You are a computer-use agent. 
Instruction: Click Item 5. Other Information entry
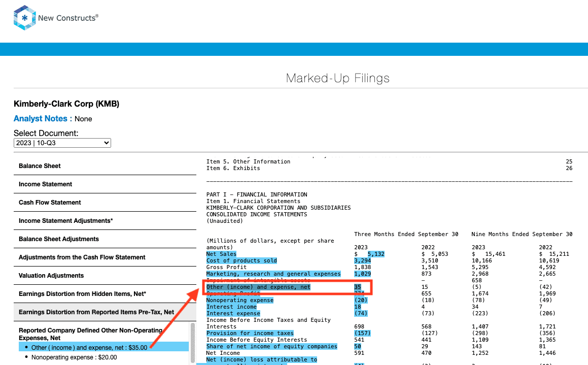tap(248, 161)
